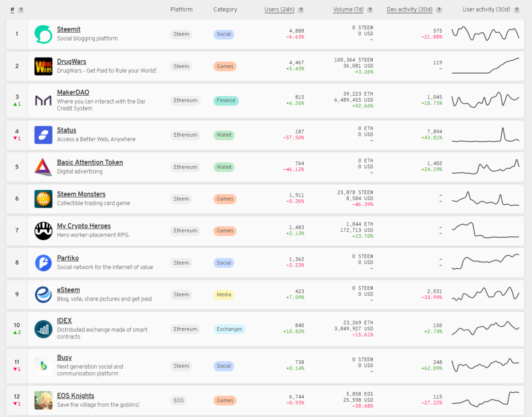The image size is (532, 417).
Task: Open the EOS Knights dapp link
Action: coord(75,396)
